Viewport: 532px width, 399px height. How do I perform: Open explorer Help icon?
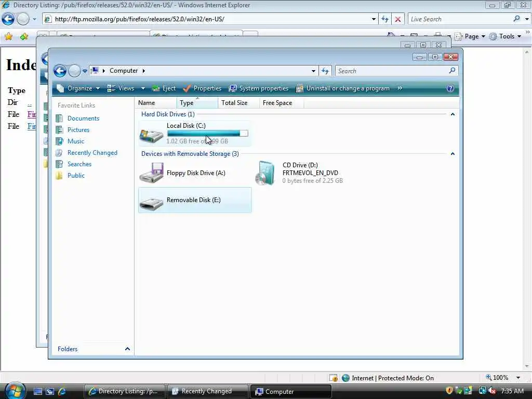click(x=450, y=88)
